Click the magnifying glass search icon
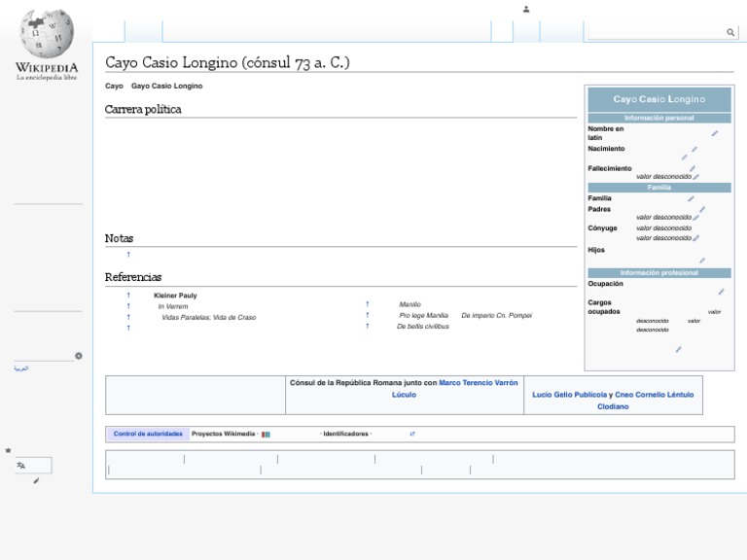This screenshot has width=747, height=560. [730, 33]
